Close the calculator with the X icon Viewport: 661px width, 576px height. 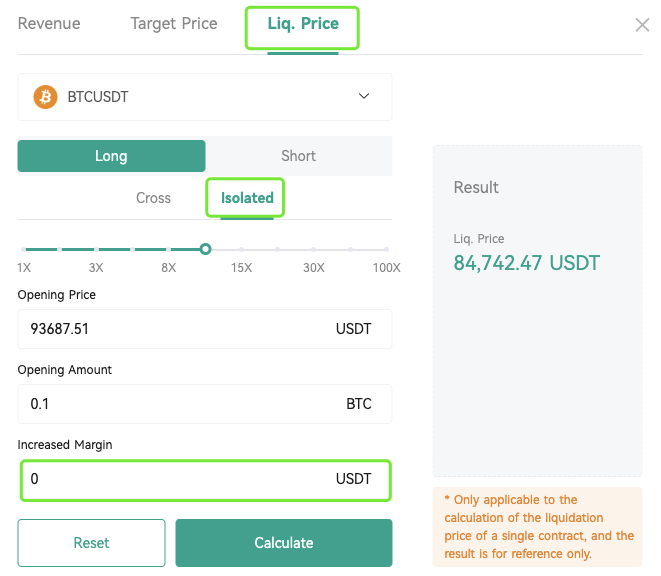pos(642,25)
